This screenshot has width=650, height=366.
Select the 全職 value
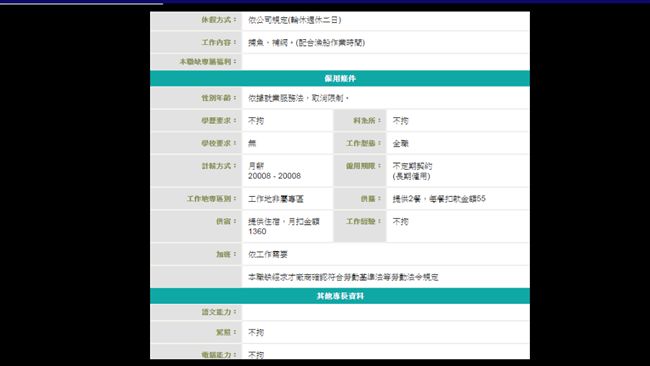pos(400,143)
